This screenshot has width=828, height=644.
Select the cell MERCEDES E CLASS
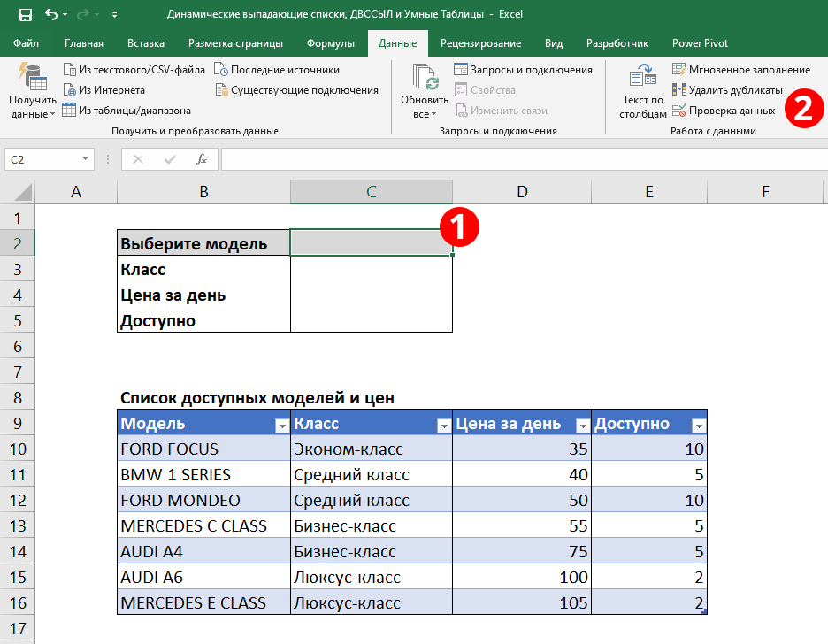pos(203,602)
